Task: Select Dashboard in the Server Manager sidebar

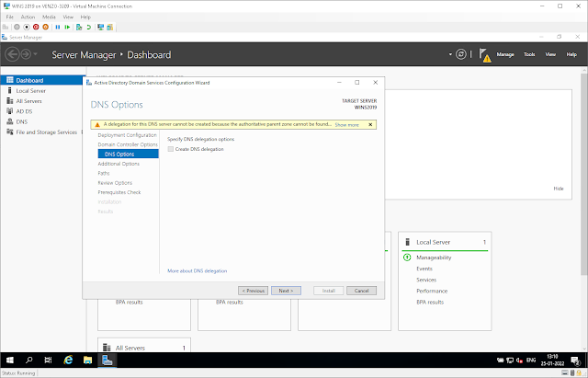Action: (43, 80)
